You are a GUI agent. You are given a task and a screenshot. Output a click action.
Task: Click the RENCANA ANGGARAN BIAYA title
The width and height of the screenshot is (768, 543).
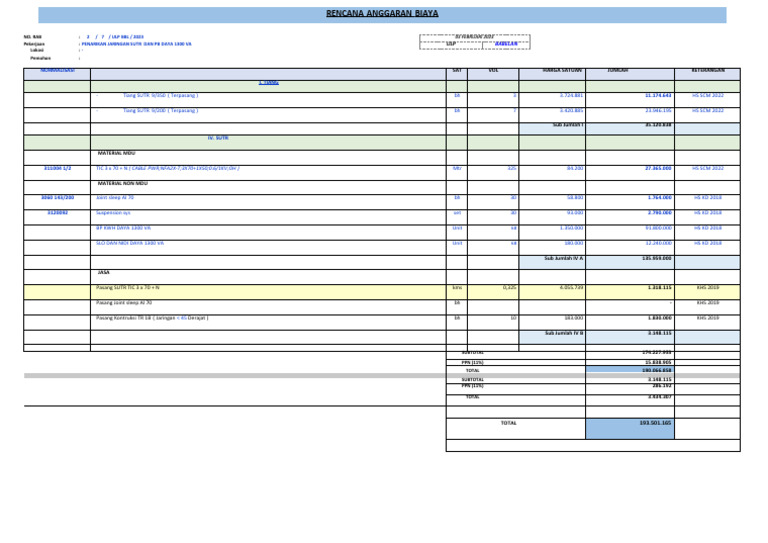382,14
